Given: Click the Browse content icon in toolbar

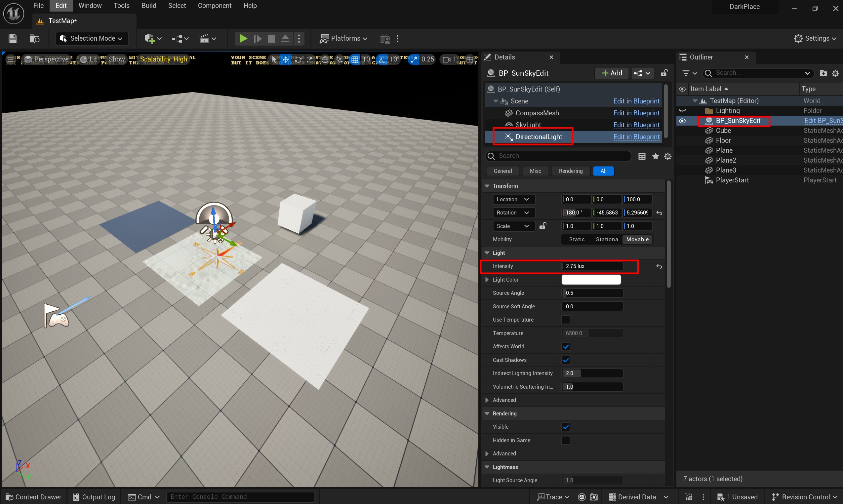Looking at the screenshot, I should [x=34, y=39].
